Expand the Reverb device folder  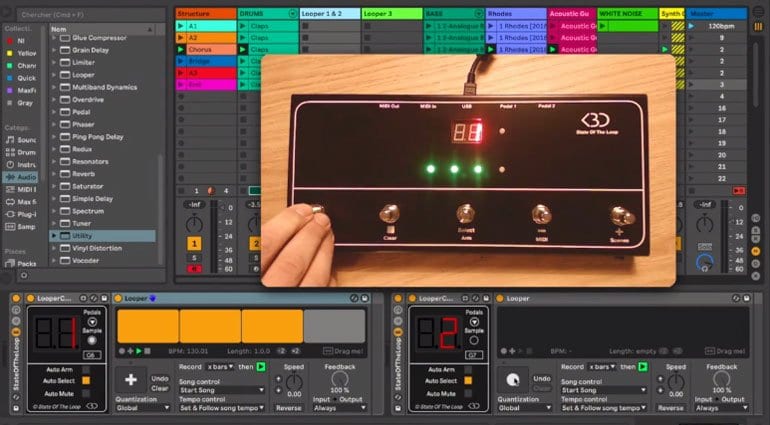[54, 174]
